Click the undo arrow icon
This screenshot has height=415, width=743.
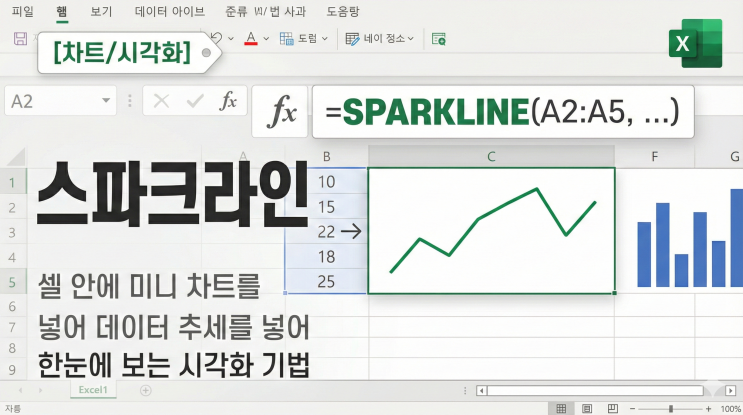217,38
